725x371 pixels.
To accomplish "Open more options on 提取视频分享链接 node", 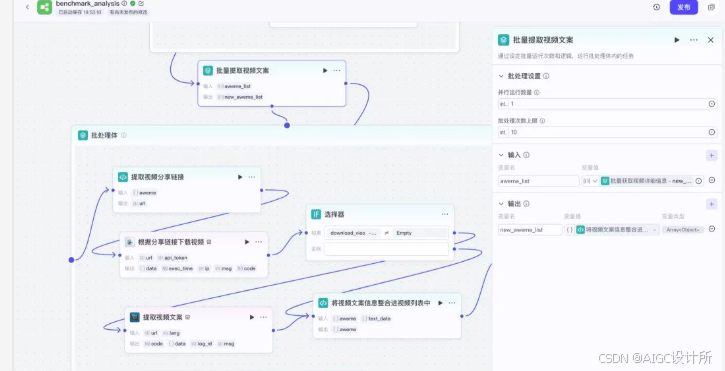I will click(x=252, y=177).
